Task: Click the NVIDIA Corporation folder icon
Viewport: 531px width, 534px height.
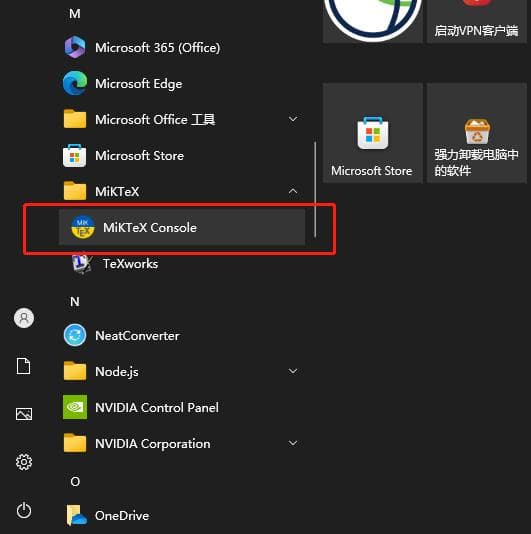Action: click(75, 443)
